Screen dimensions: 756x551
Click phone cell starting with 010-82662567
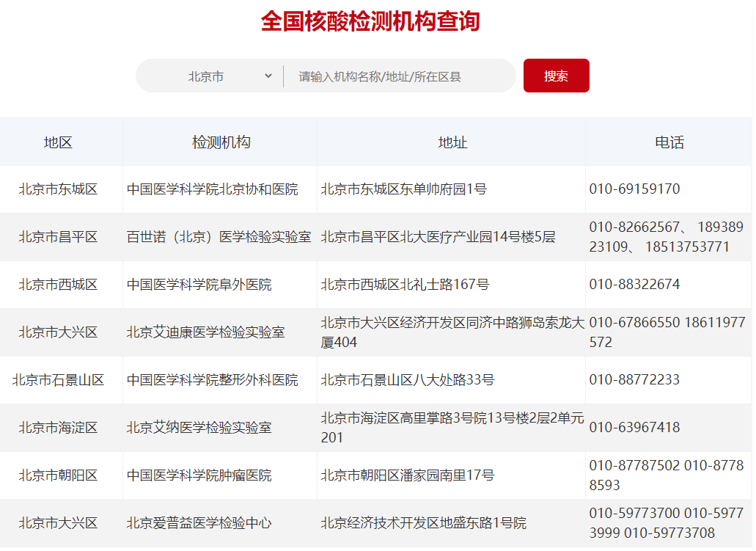pos(667,237)
